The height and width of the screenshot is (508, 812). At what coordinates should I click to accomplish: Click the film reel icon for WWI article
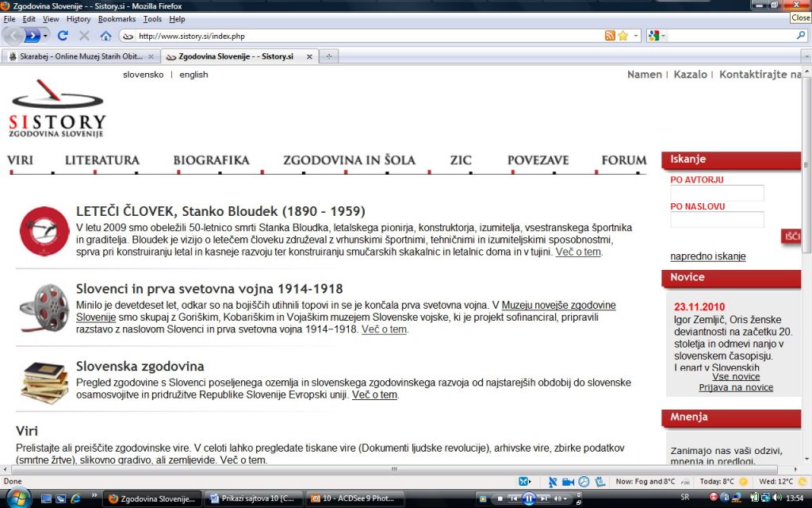point(44,308)
